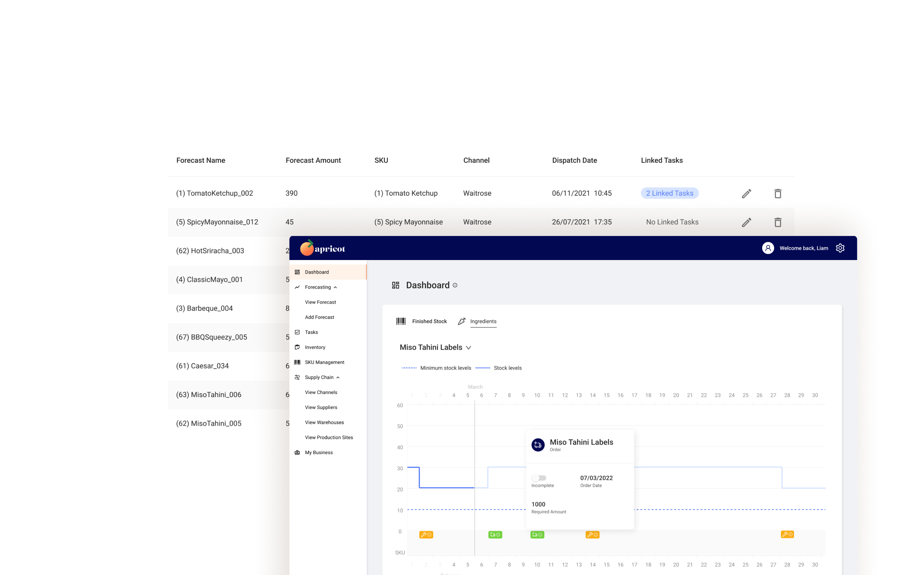Click the settings gear icon in header
Viewport: 924px width, 575px height.
tap(840, 248)
